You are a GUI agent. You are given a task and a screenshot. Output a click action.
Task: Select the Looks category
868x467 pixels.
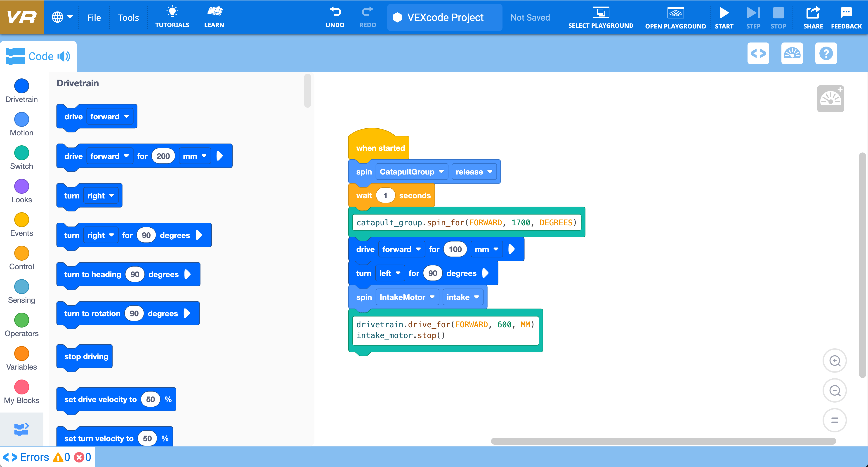[21, 191]
